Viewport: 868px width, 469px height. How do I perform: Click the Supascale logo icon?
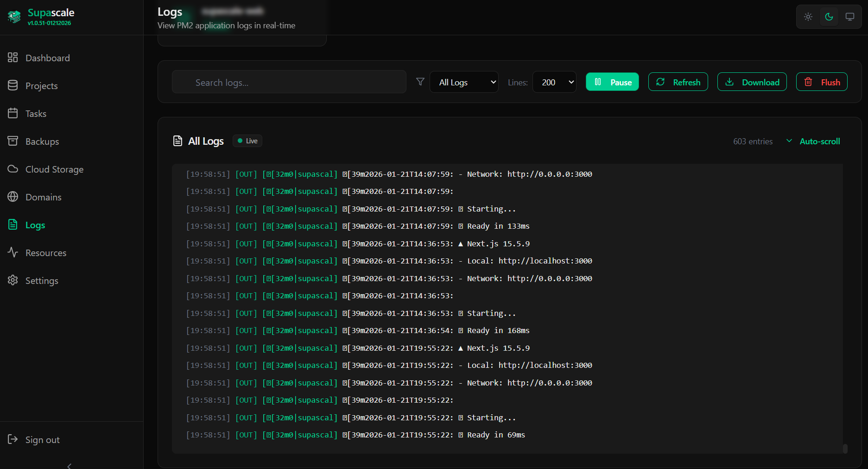[x=14, y=17]
